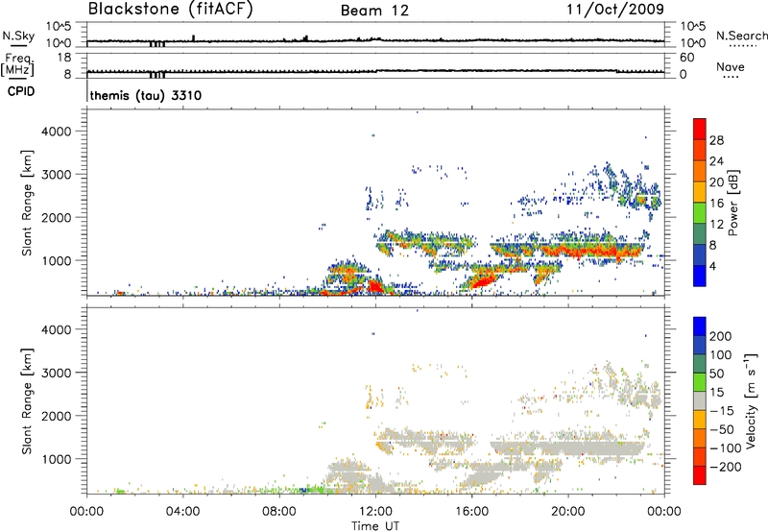
Task: Click the blue 200 m/s velocity swatch
Action: 700,326
